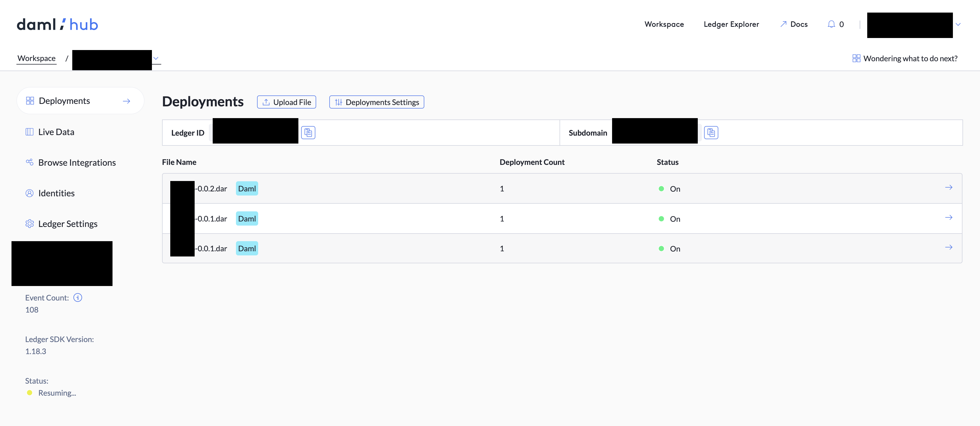Click the notification bell icon

pyautogui.click(x=831, y=24)
